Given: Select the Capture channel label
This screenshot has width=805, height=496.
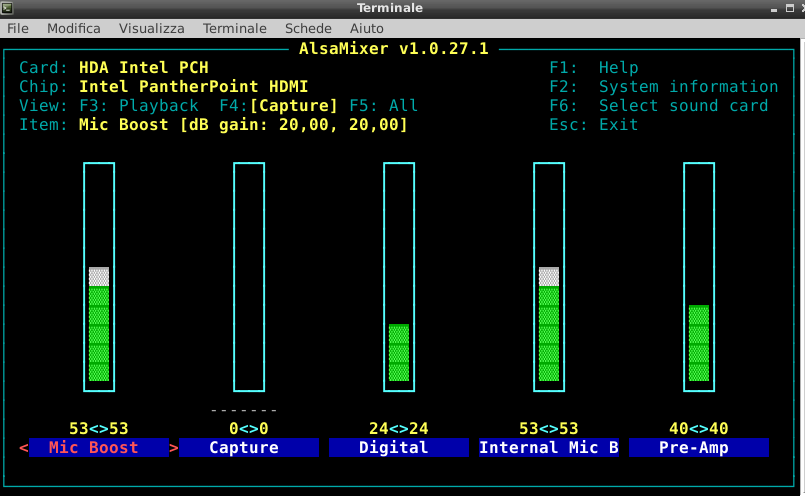Looking at the screenshot, I should click(249, 448).
